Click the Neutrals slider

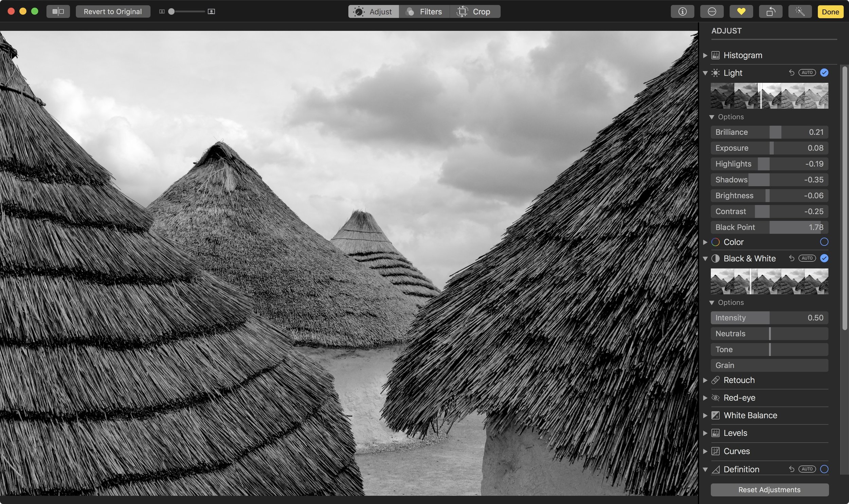click(770, 334)
